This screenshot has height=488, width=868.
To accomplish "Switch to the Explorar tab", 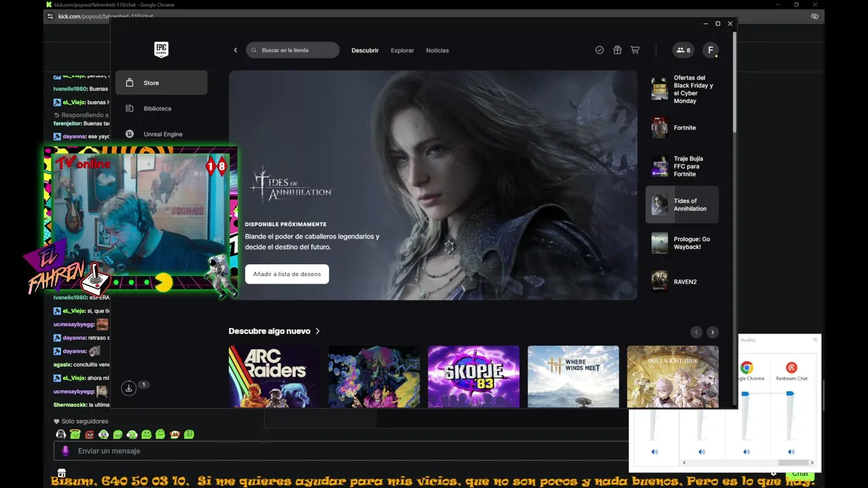I will tap(402, 50).
